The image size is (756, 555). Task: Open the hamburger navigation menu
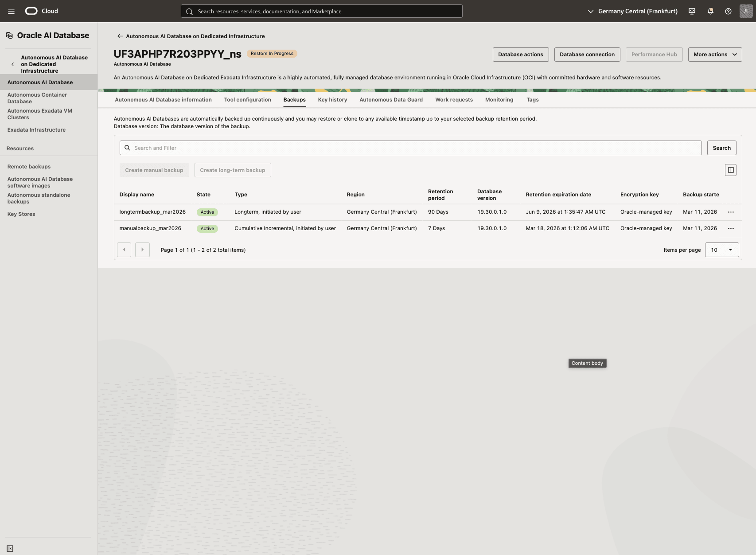click(x=11, y=12)
